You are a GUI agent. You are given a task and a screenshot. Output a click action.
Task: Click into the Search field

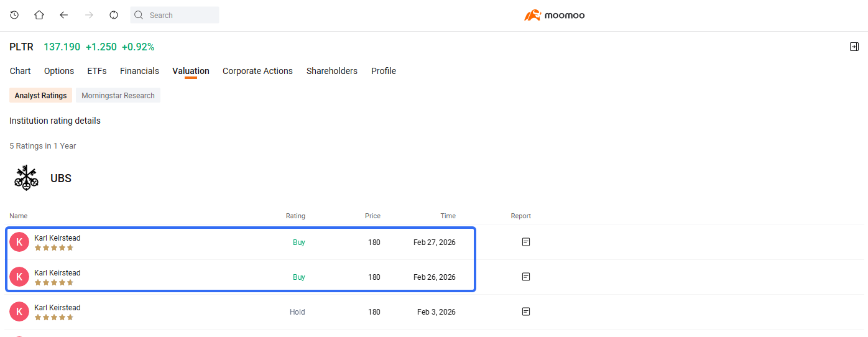[175, 15]
